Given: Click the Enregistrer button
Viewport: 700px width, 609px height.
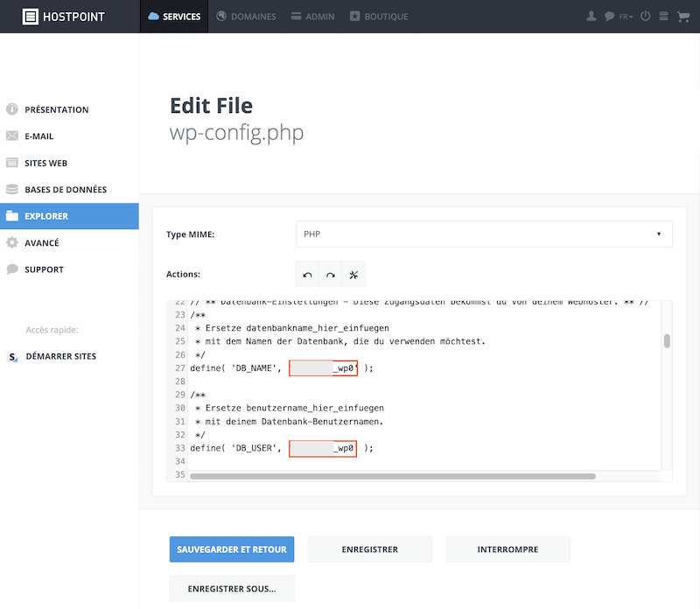Looking at the screenshot, I should pyautogui.click(x=369, y=549).
